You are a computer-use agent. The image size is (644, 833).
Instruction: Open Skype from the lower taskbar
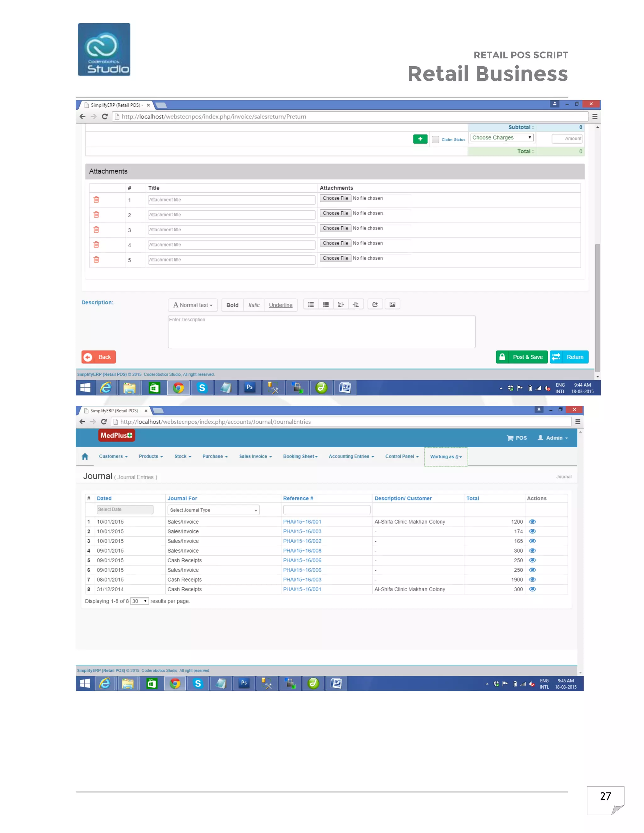click(197, 683)
